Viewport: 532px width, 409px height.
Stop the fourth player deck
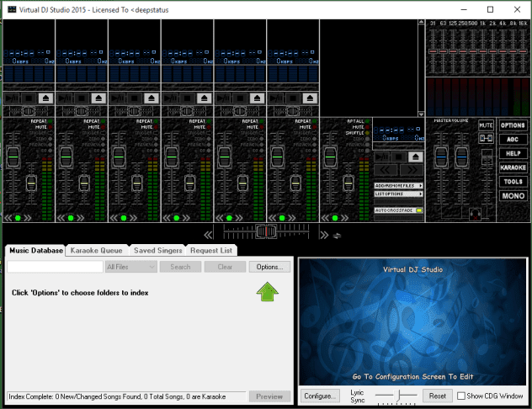pos(188,98)
